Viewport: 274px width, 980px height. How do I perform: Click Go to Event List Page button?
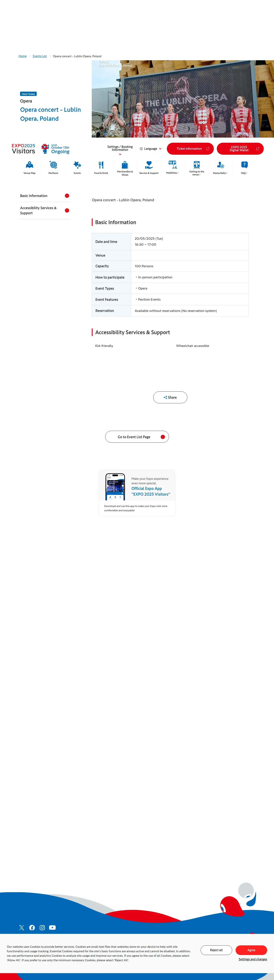click(137, 437)
